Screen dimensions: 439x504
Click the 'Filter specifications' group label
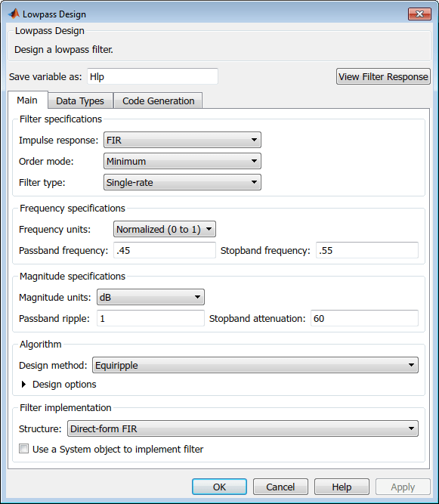[60, 119]
